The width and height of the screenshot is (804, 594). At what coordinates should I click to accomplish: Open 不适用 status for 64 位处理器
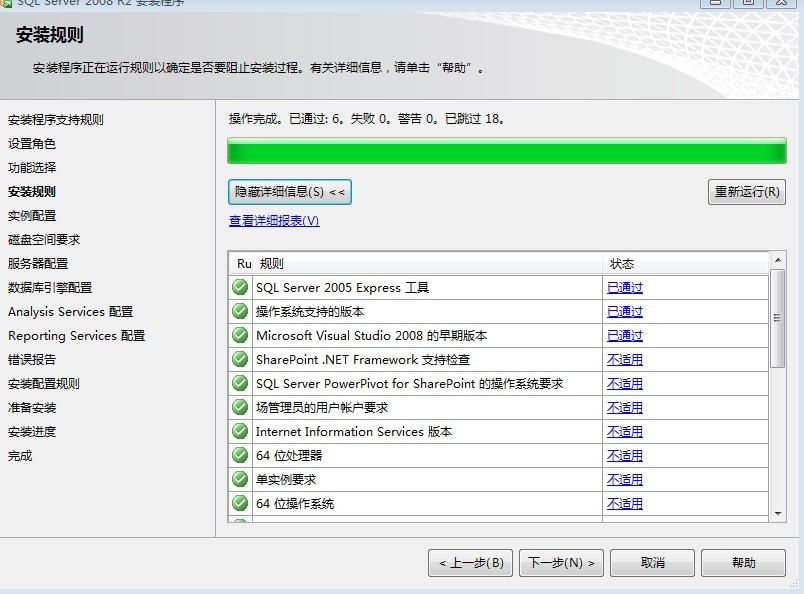pos(625,456)
